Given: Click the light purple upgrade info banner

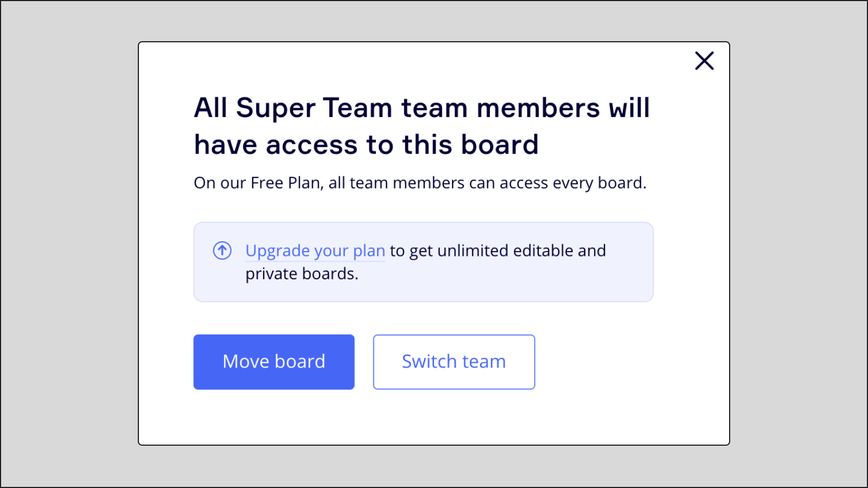Looking at the screenshot, I should pos(423,262).
